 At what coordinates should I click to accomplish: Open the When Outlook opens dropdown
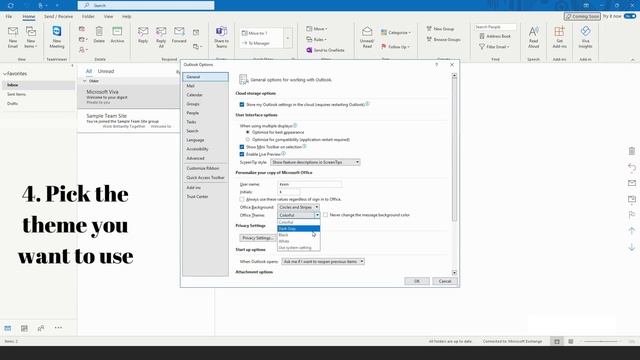click(x=323, y=262)
